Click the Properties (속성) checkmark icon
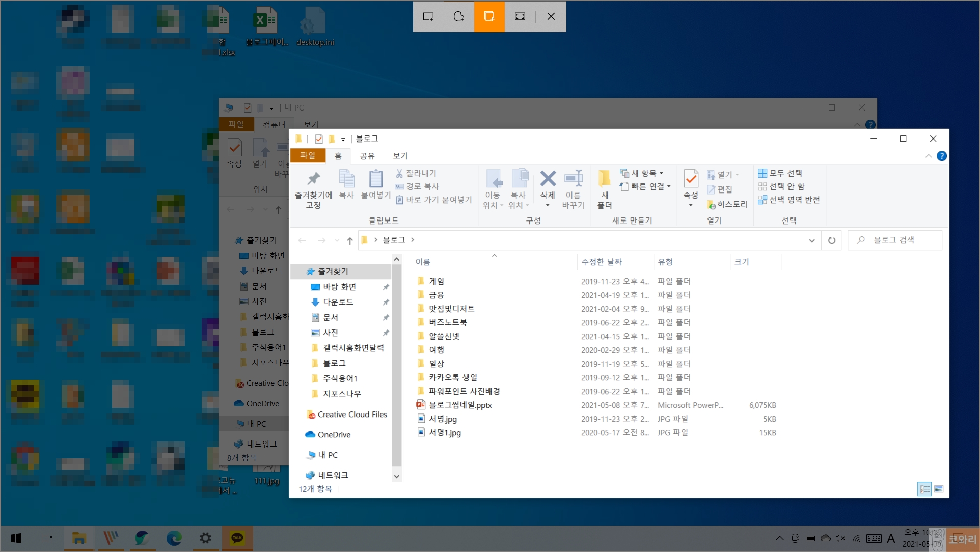The height and width of the screenshot is (552, 980). (691, 179)
